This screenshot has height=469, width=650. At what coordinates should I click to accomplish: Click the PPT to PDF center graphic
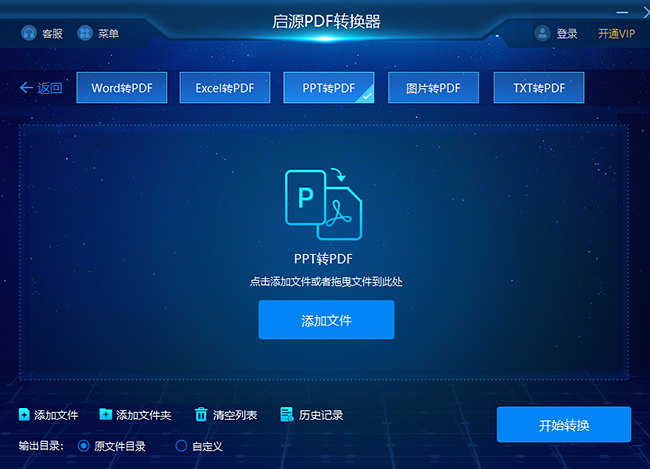pyautogui.click(x=323, y=204)
